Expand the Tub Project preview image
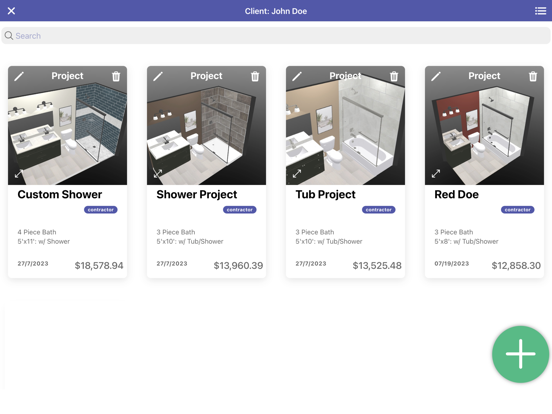 [297, 174]
